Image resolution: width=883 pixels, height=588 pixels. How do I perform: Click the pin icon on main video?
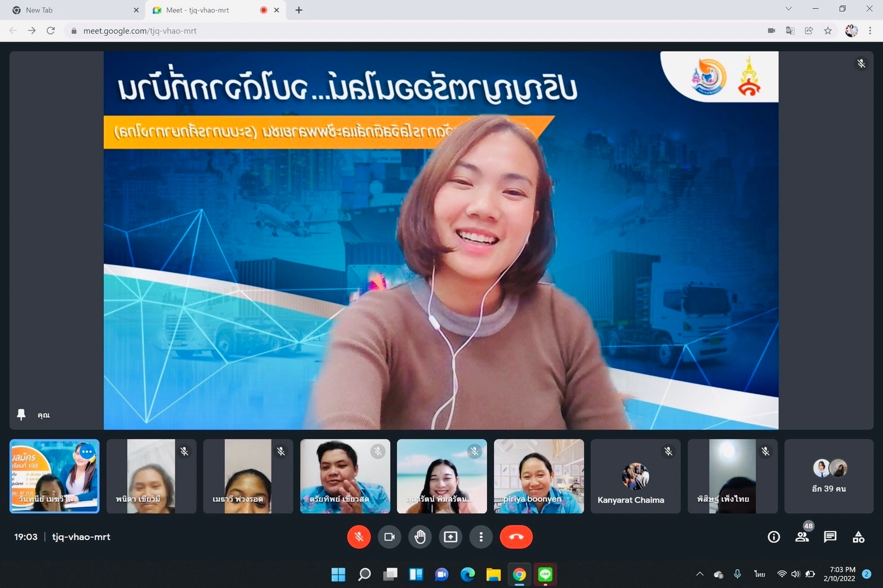coord(21,415)
